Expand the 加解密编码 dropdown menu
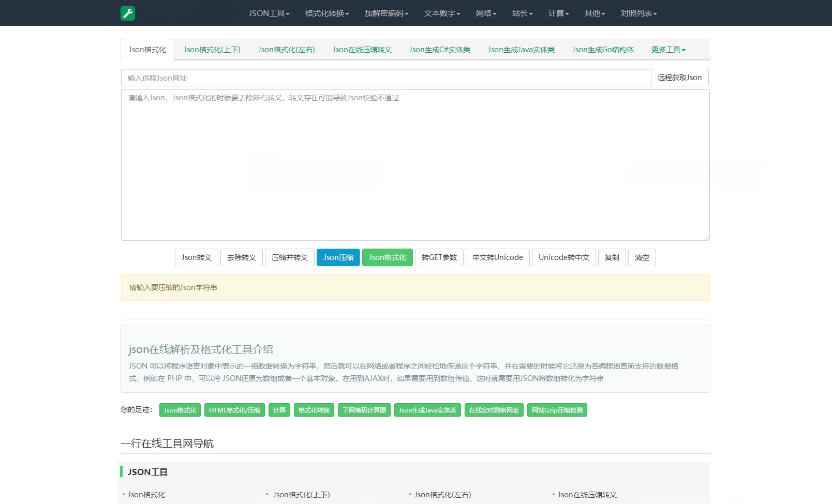This screenshot has height=504, width=832. click(x=385, y=13)
